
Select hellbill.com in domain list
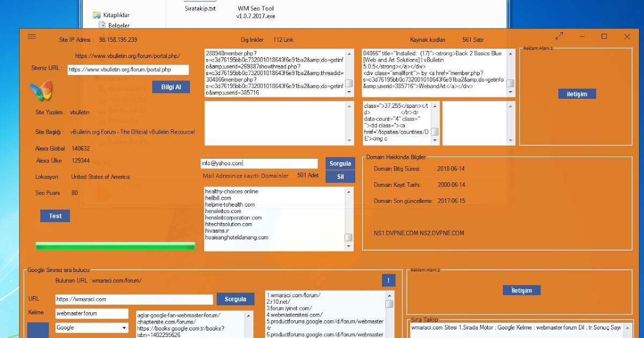click(x=218, y=198)
